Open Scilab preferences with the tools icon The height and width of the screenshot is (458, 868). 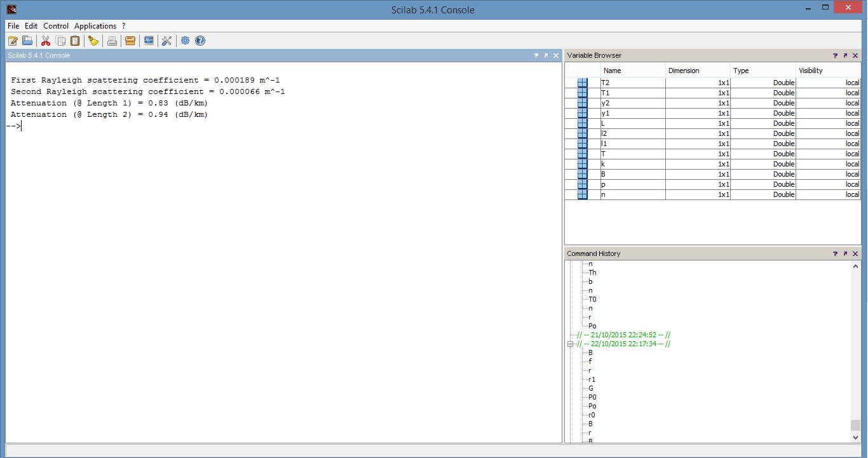tap(166, 41)
